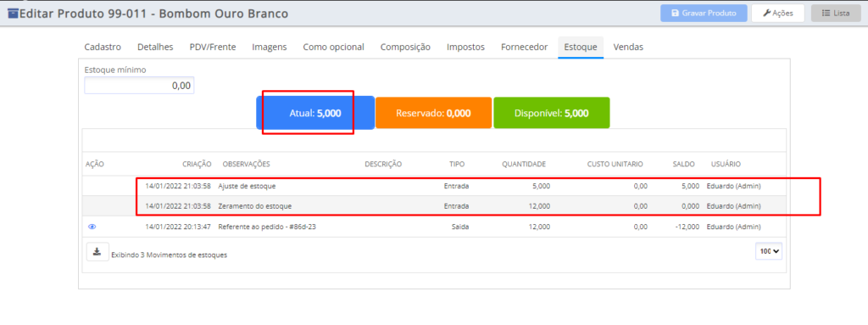Screen dimensions: 868x325
Task: Click the orange Reservado: 0,000 box
Action: click(x=433, y=113)
